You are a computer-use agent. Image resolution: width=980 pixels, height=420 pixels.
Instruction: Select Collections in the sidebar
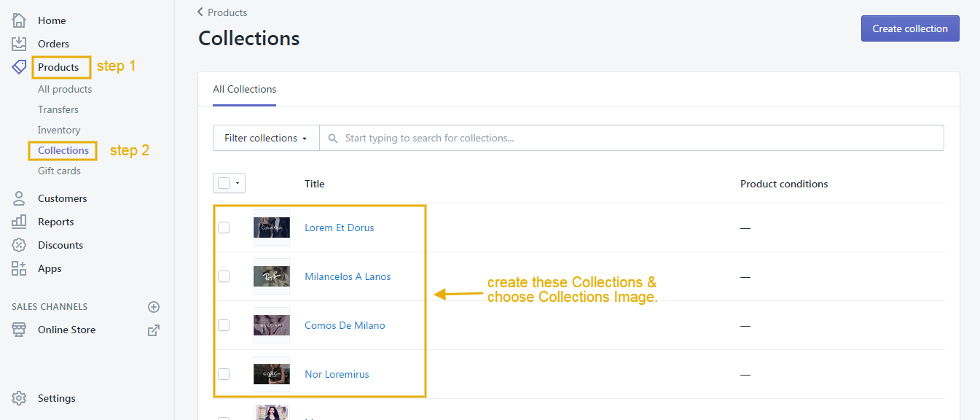pyautogui.click(x=63, y=150)
